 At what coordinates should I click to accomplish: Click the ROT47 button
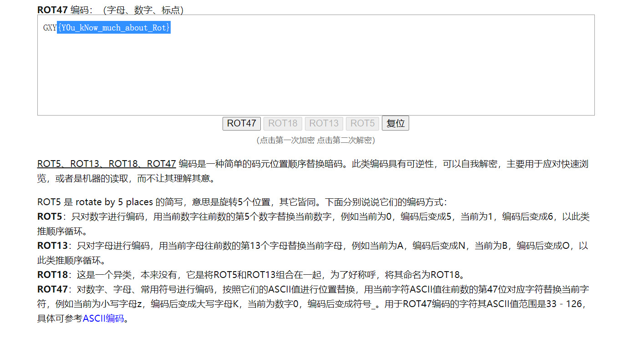(242, 123)
